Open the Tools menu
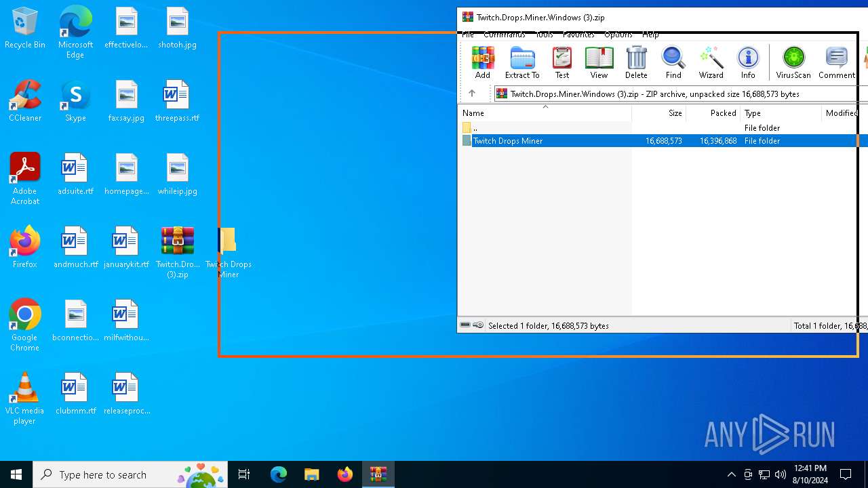 click(544, 34)
